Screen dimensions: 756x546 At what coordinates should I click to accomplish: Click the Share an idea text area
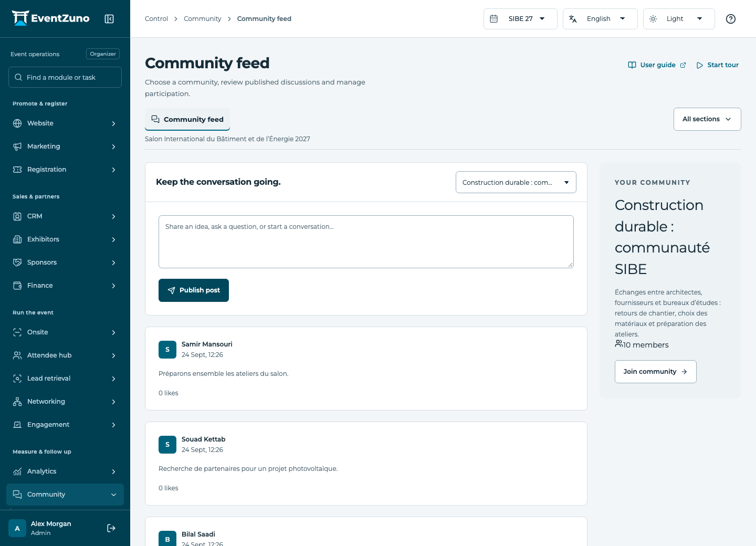(x=366, y=241)
